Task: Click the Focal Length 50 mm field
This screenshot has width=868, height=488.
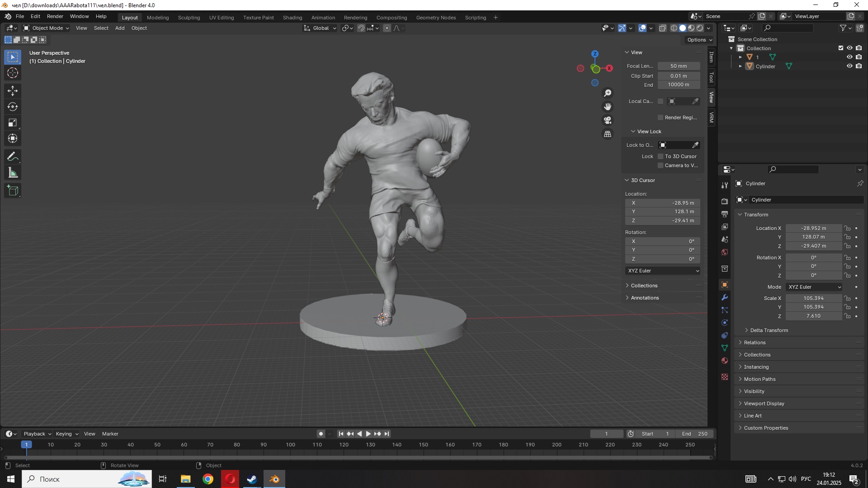Action: tap(678, 66)
